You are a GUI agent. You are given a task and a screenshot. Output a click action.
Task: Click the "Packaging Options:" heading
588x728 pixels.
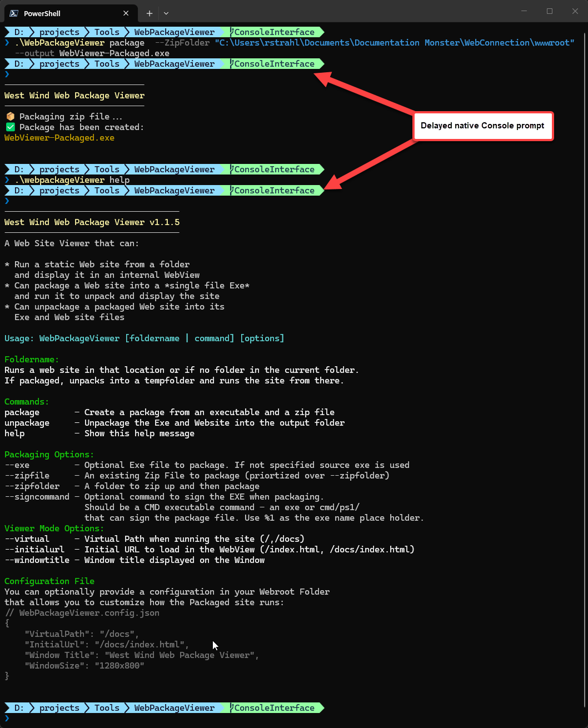point(49,455)
